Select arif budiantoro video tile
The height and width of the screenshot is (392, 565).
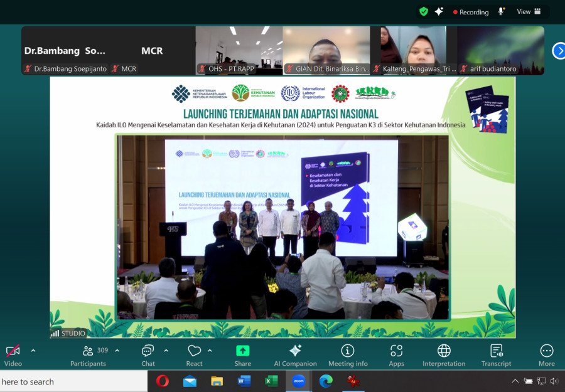pos(501,50)
